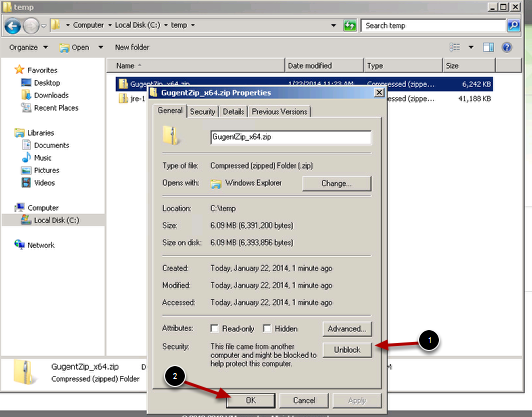
Task: Click the large zip icon in details pane
Action: point(23,372)
